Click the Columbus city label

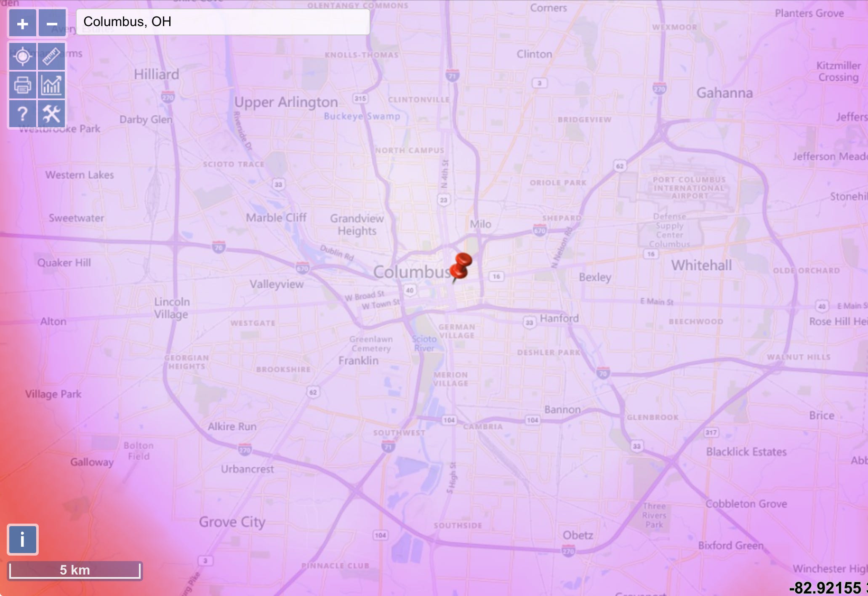pyautogui.click(x=412, y=272)
